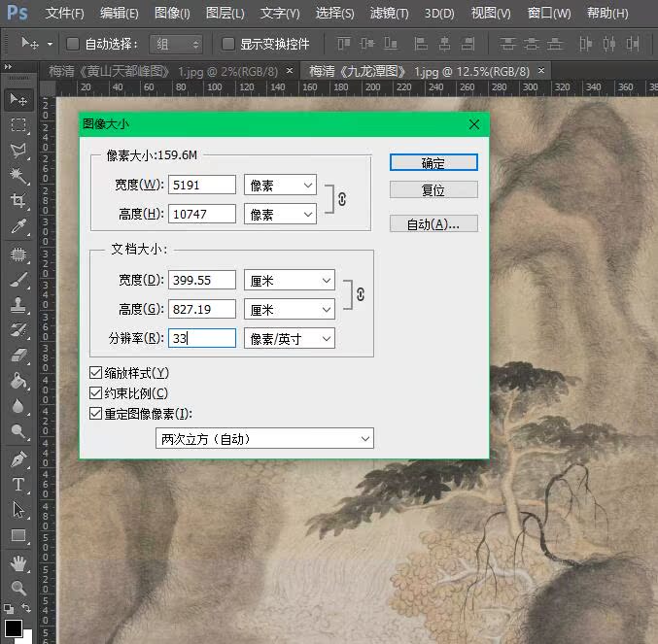Image resolution: width=658 pixels, height=644 pixels.
Task: Click the 确定 button
Action: (433, 162)
